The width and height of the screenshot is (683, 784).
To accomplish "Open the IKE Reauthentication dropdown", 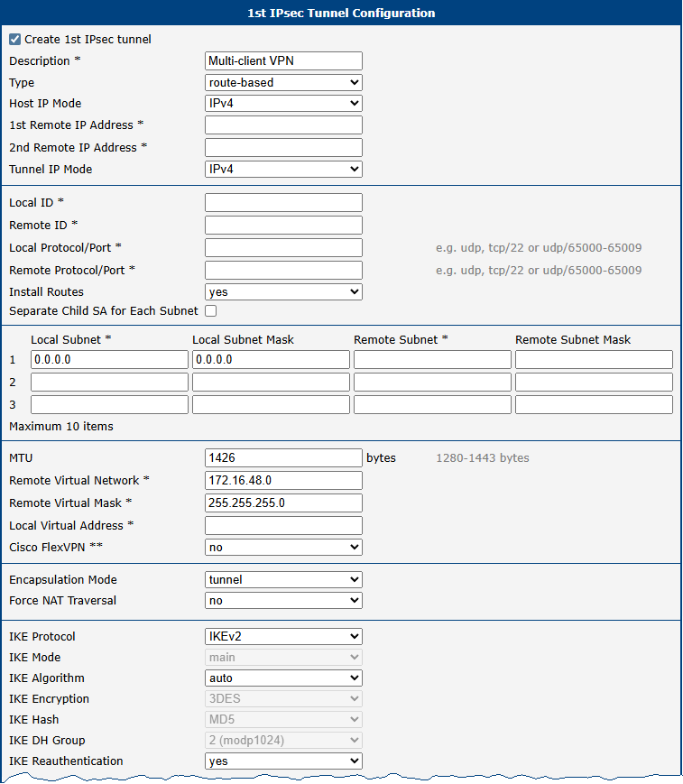I will tap(283, 761).
